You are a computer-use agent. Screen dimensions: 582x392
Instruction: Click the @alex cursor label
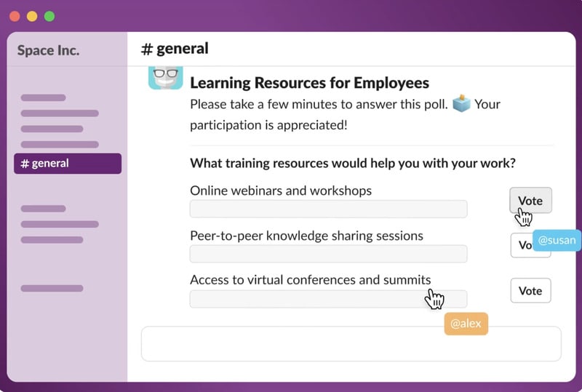(466, 324)
